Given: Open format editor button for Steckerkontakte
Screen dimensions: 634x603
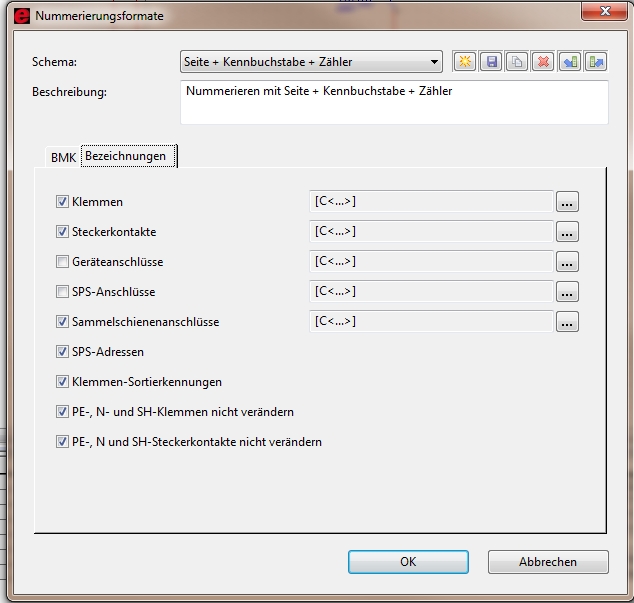Looking at the screenshot, I should [x=567, y=231].
